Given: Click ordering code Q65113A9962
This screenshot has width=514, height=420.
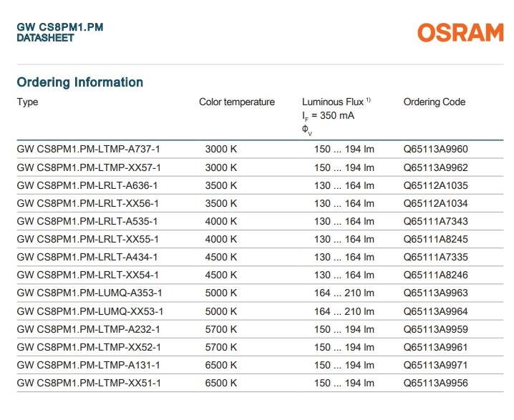Looking at the screenshot, I should 436,167.
